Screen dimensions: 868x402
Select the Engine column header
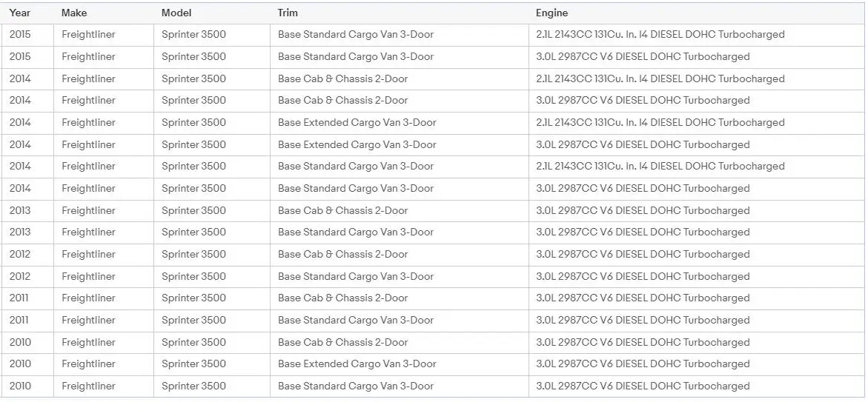tap(552, 13)
